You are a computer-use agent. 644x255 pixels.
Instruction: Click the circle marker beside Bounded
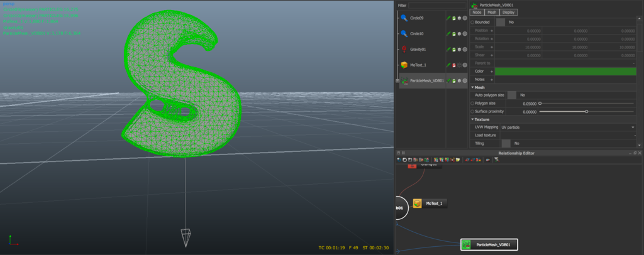click(472, 22)
